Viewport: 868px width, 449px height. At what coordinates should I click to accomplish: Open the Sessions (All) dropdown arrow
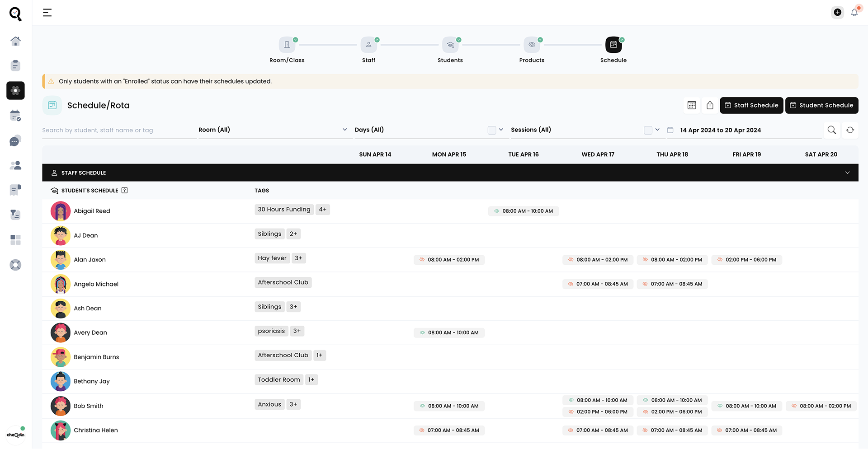657,130
